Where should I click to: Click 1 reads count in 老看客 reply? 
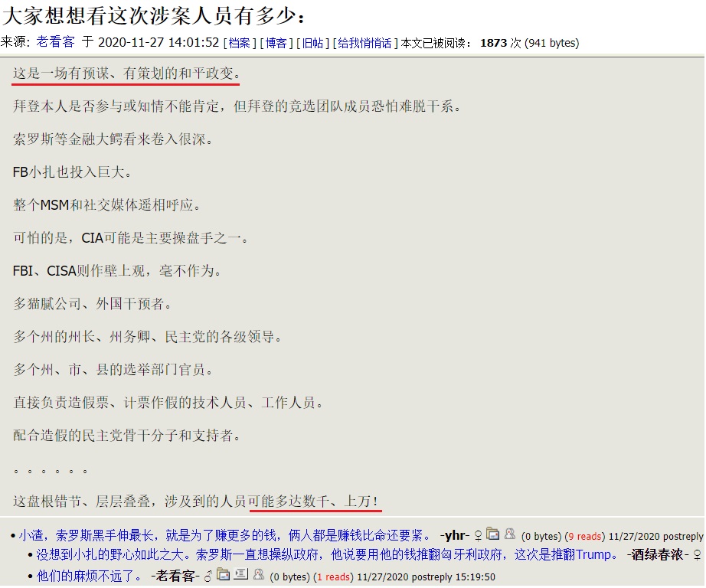(x=333, y=577)
